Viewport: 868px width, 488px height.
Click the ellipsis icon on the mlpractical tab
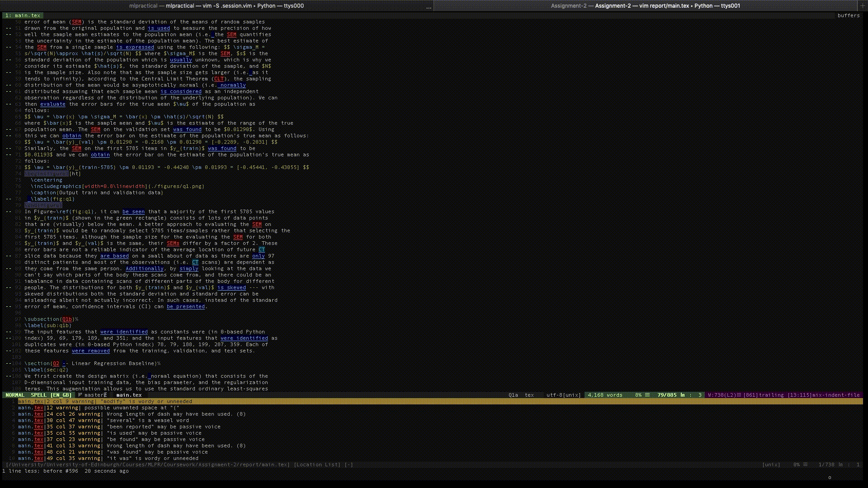pyautogui.click(x=429, y=6)
